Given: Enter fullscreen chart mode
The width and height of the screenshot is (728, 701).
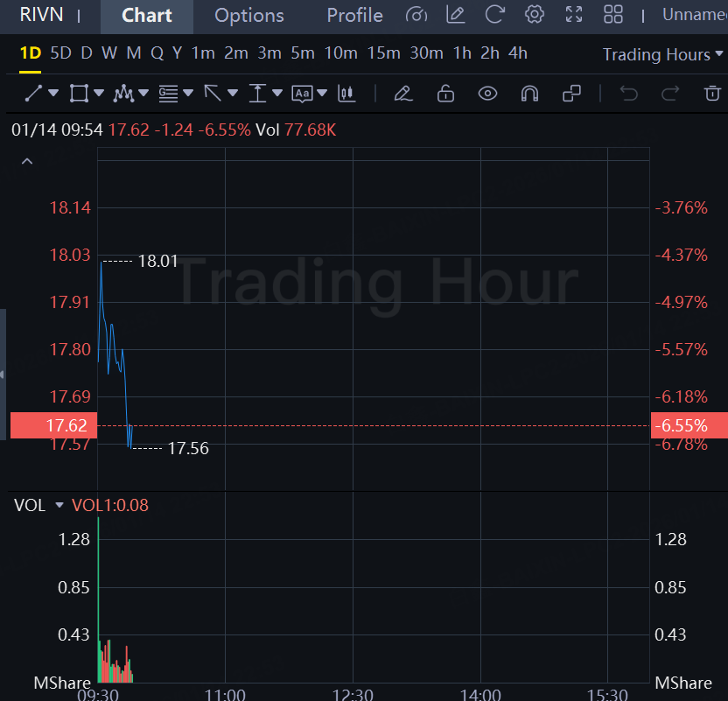Looking at the screenshot, I should [x=574, y=15].
